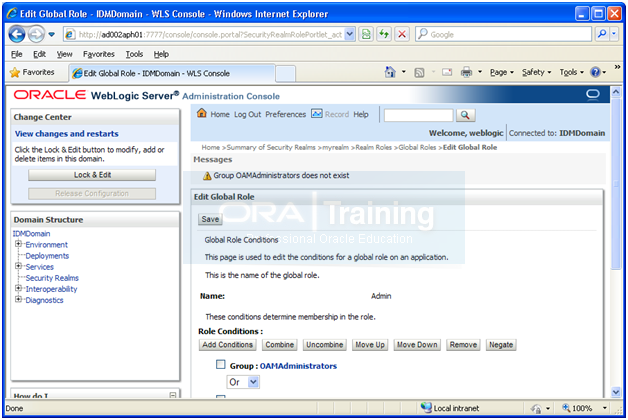Select the Edit Global Role browser tab
The image size is (628, 420).
pos(172,73)
